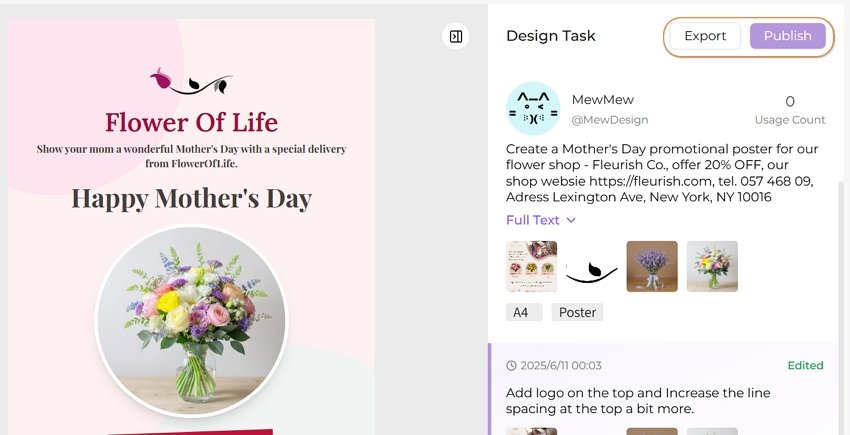
Task: Open the @MewDesign profile handle
Action: click(x=610, y=120)
